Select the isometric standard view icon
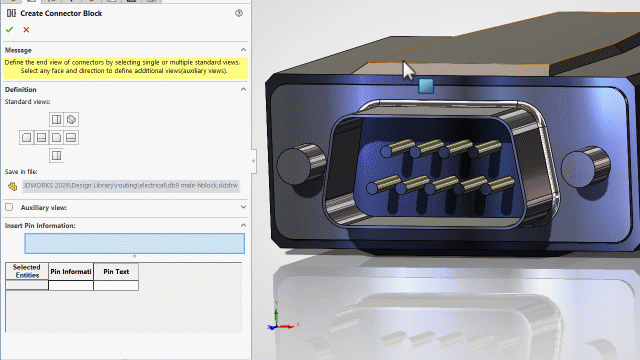 click(x=71, y=120)
